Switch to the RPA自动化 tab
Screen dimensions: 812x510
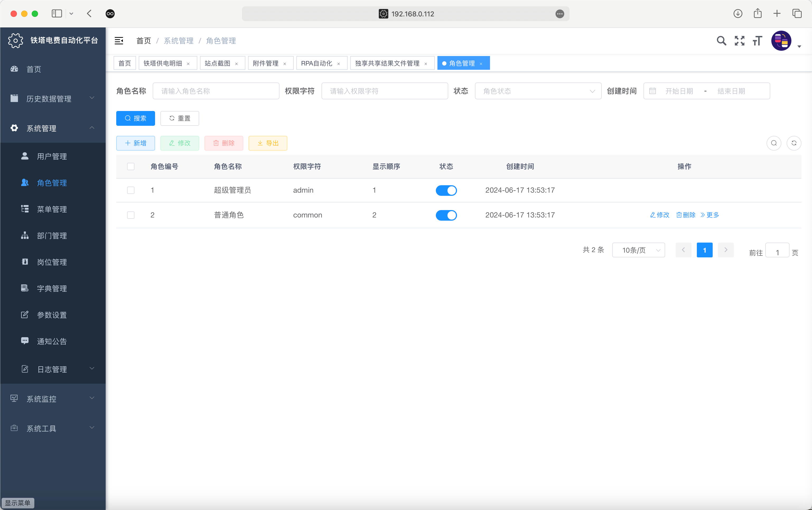click(x=316, y=63)
